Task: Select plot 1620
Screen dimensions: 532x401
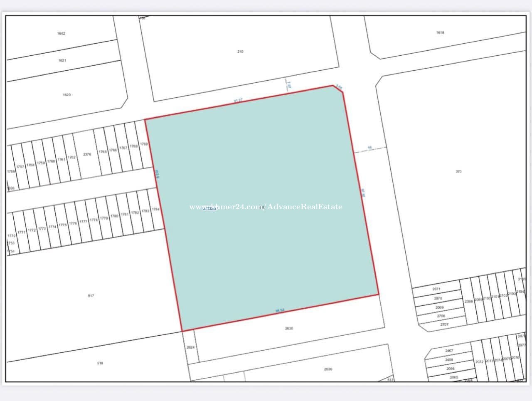Action: pyautogui.click(x=66, y=95)
